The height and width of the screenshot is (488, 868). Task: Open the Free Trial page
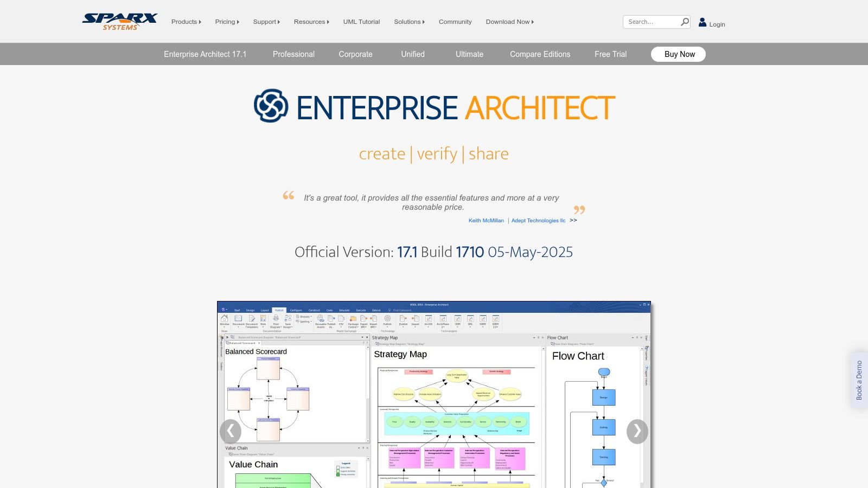tap(610, 54)
